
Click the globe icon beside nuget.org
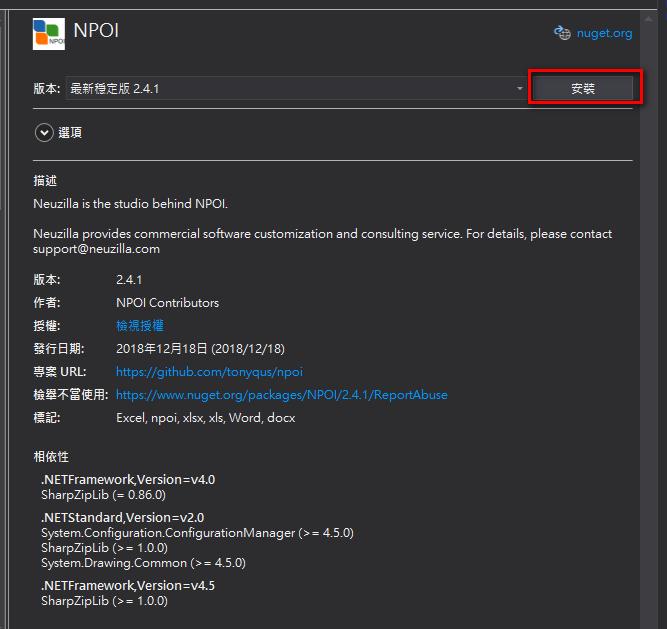tap(562, 33)
